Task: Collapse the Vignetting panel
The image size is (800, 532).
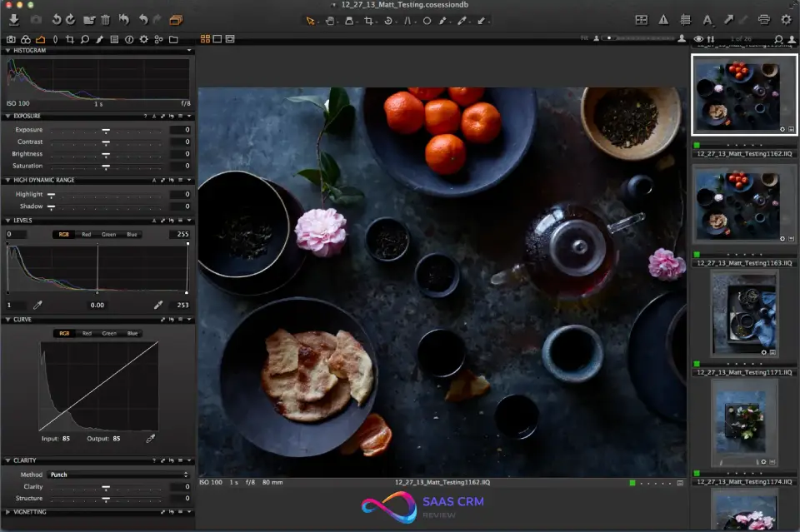Action: coord(8,511)
